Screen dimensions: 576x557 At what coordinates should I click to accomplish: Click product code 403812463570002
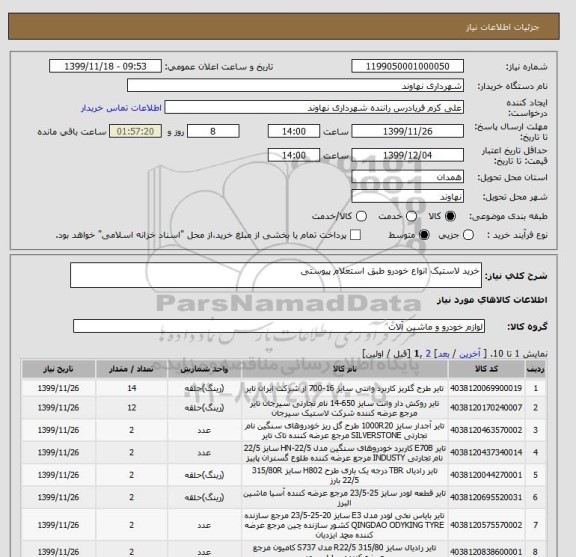[486, 430]
